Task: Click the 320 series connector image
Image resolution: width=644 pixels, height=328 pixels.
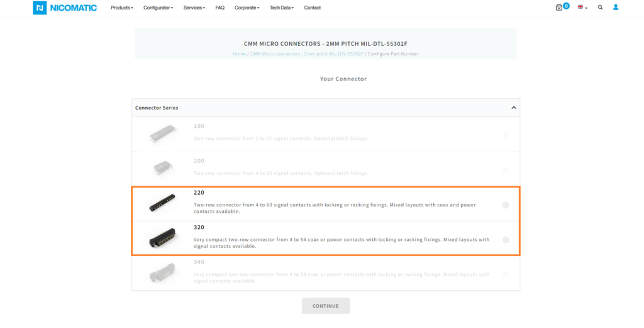Action: point(163,237)
